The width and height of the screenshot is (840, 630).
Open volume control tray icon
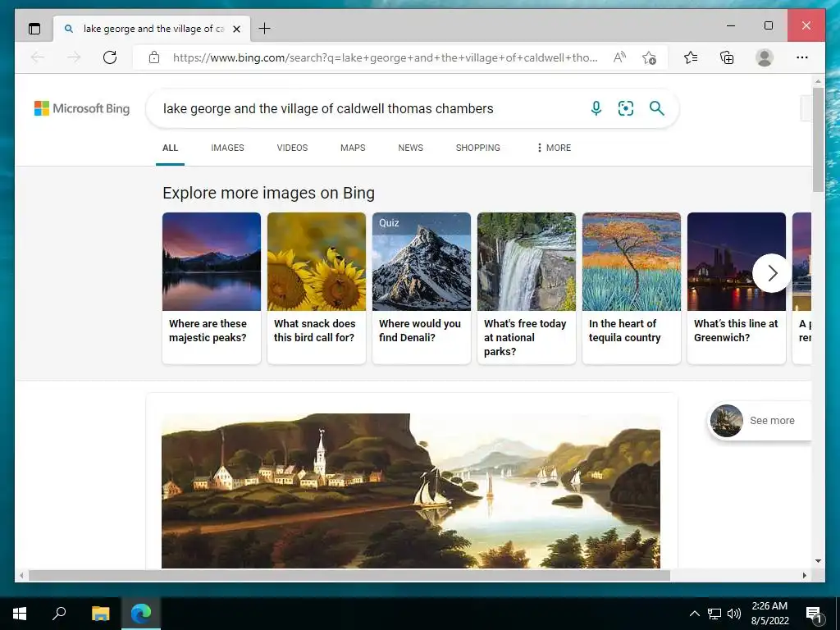[734, 614]
